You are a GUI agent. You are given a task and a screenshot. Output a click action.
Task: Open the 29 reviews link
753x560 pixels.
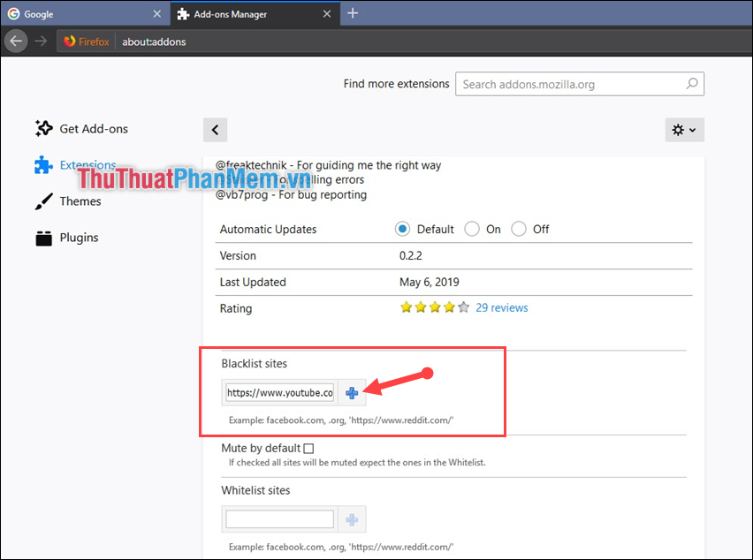501,306
